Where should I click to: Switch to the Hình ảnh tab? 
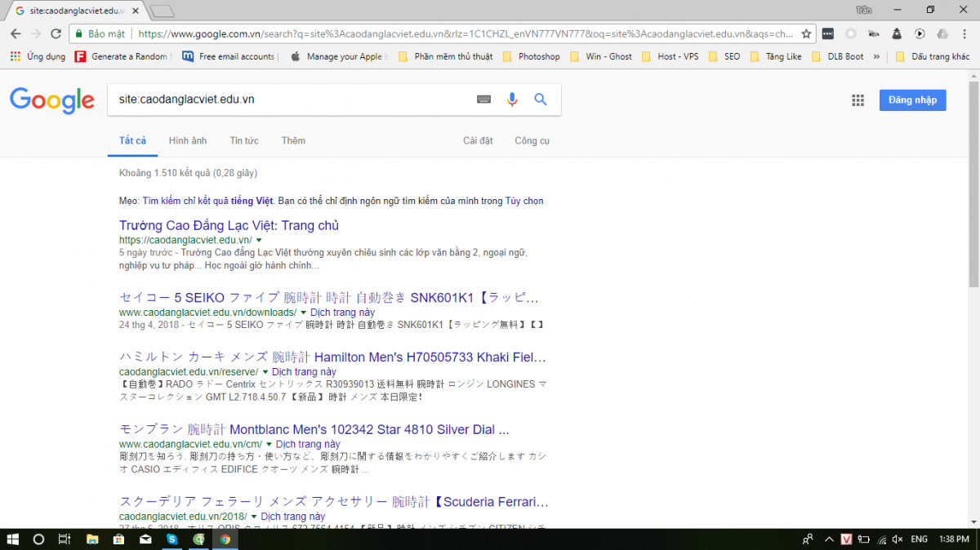188,140
